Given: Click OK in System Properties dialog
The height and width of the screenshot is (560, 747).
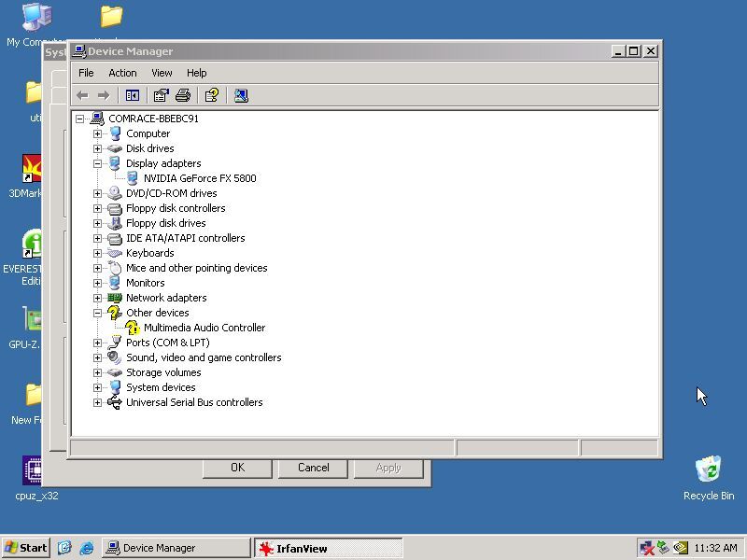Looking at the screenshot, I should point(237,468).
